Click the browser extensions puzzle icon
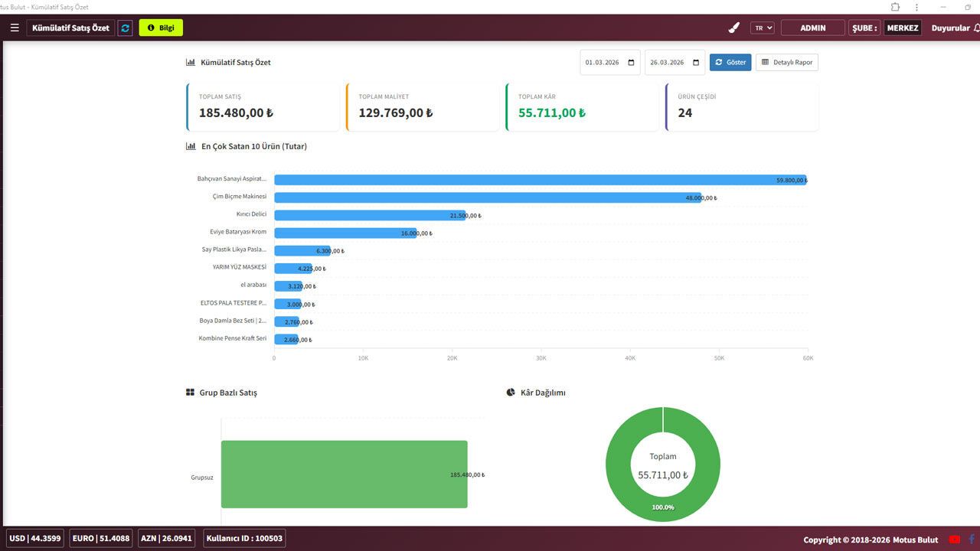The height and width of the screenshot is (551, 980). coord(895,7)
